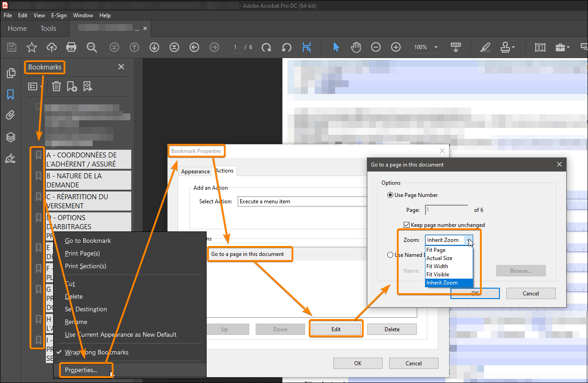Click the Browse button
The image size is (588, 383).
[520, 270]
